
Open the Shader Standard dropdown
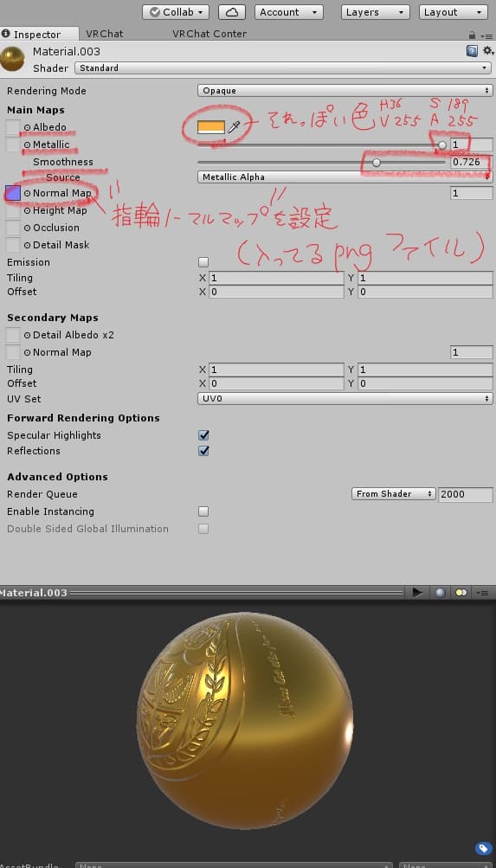pos(281,68)
